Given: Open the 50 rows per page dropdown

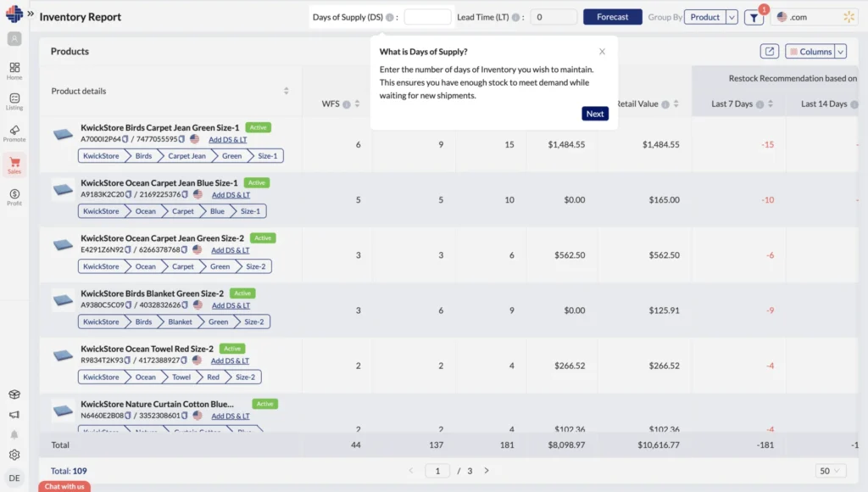Looking at the screenshot, I should pyautogui.click(x=830, y=471).
